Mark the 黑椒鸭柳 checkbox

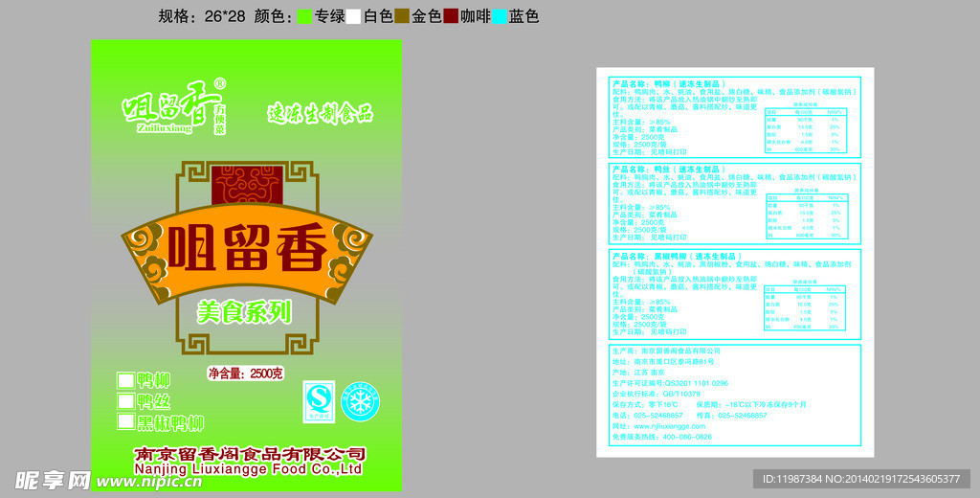click(x=125, y=421)
